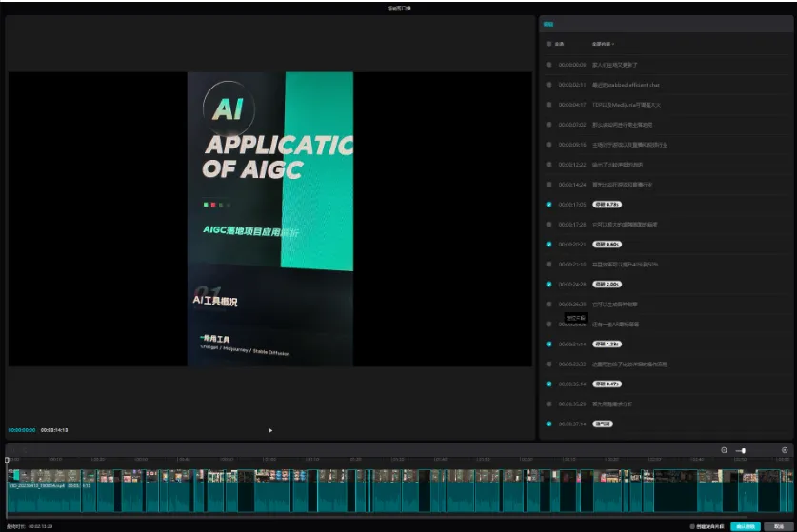Image resolution: width=797 pixels, height=532 pixels.
Task: Click subtitle text in the 00:00:07:02 row
Action: point(622,125)
